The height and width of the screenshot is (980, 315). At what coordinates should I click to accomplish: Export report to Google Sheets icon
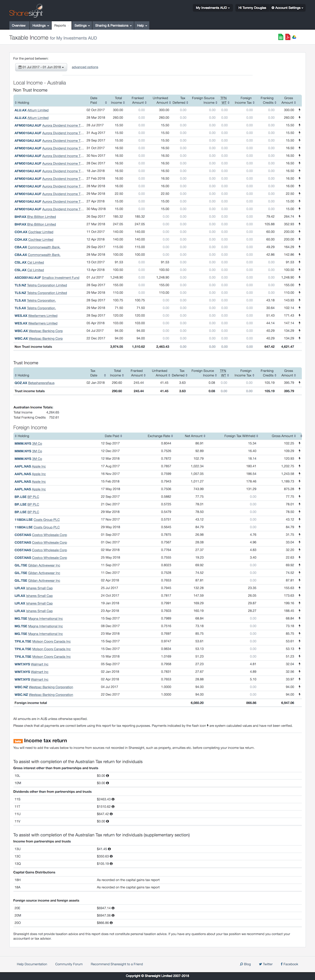tap(281, 37)
